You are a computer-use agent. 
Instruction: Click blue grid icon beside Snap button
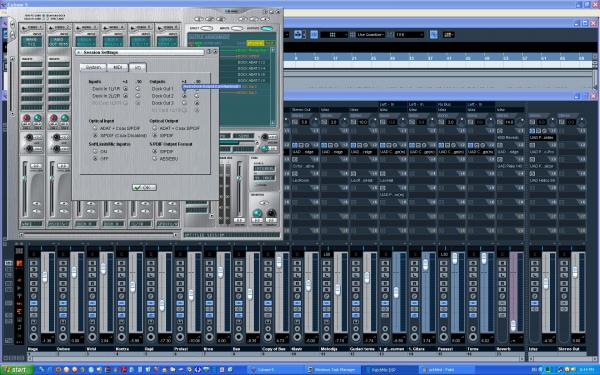(x=314, y=34)
